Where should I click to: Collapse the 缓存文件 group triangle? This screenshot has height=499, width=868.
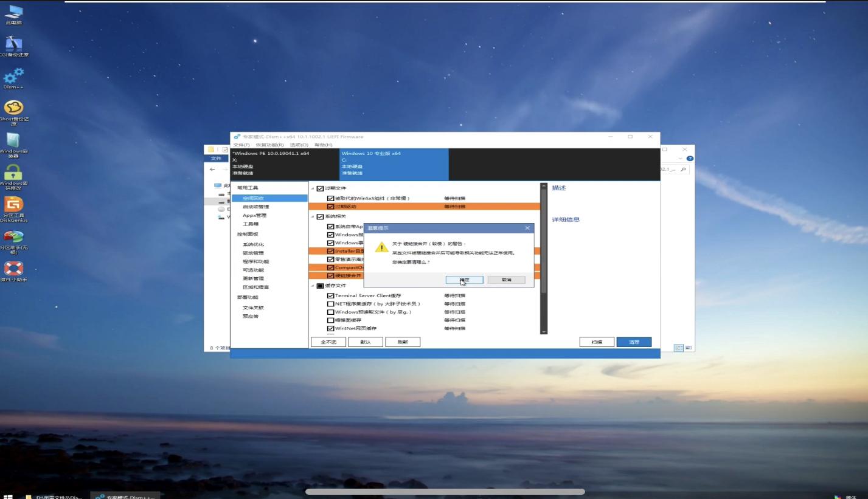click(313, 286)
